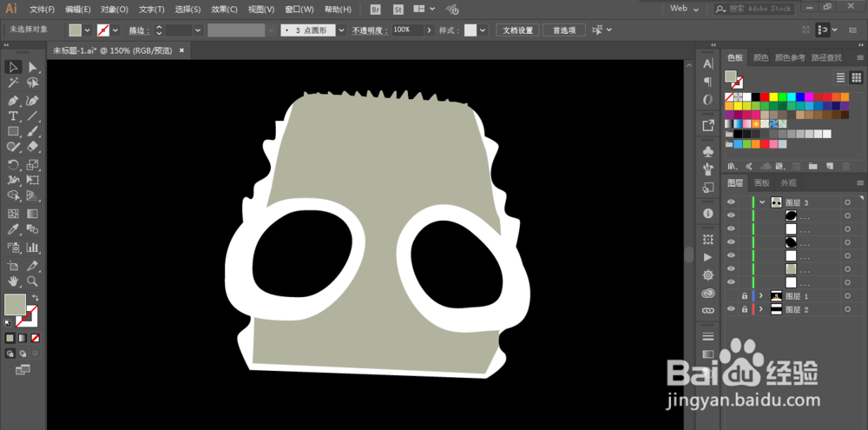Select the Artboard tool

(13, 266)
